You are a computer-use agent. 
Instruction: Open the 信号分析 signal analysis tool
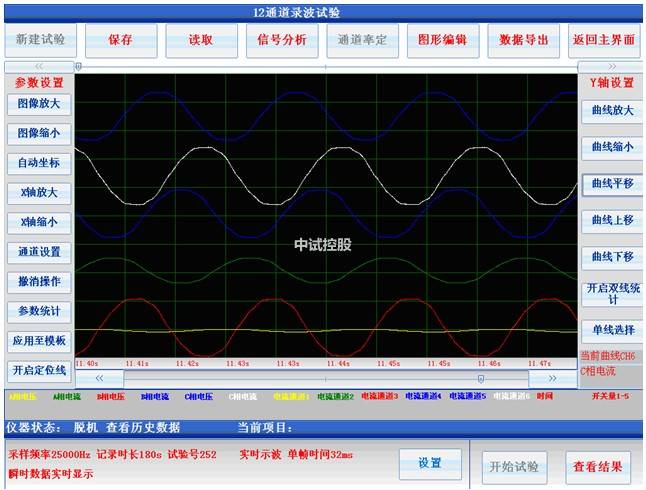point(282,40)
